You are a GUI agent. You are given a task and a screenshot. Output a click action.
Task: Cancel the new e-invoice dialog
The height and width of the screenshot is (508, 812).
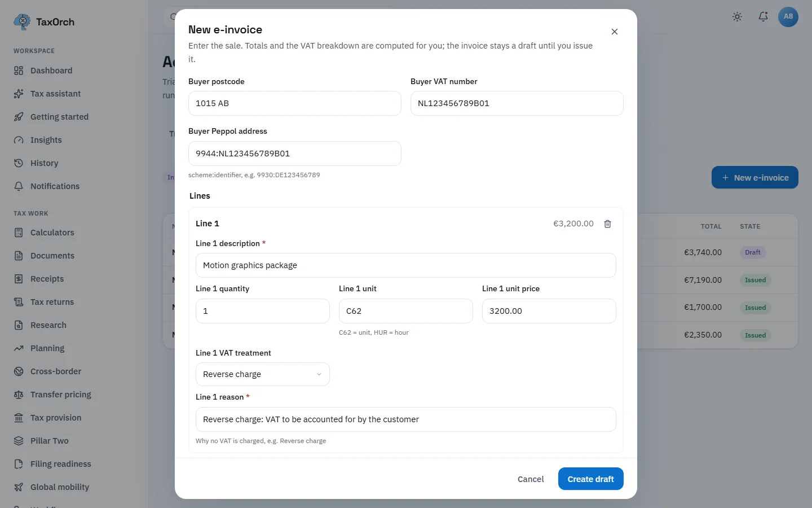click(531, 479)
